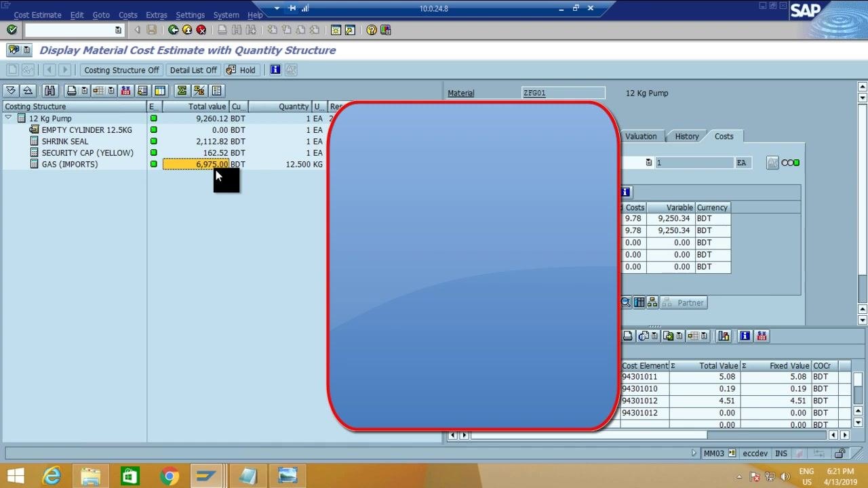Click the red Cancel icon
868x488 pixels.
(x=201, y=30)
